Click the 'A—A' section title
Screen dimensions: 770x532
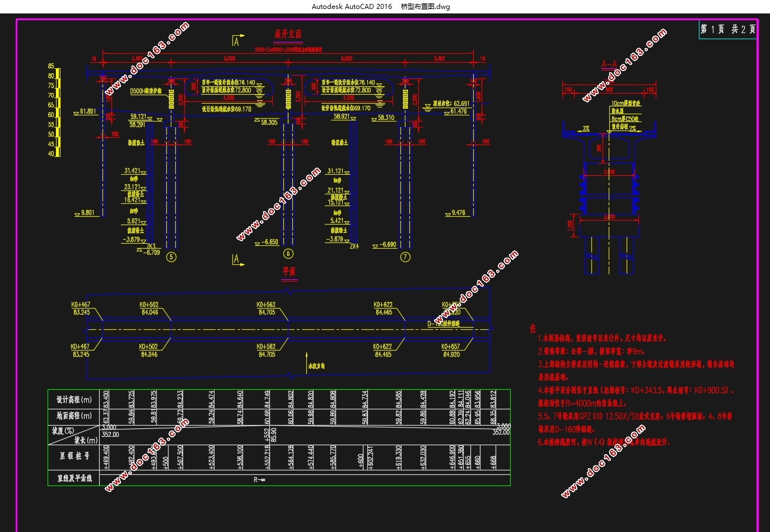pyautogui.click(x=609, y=65)
